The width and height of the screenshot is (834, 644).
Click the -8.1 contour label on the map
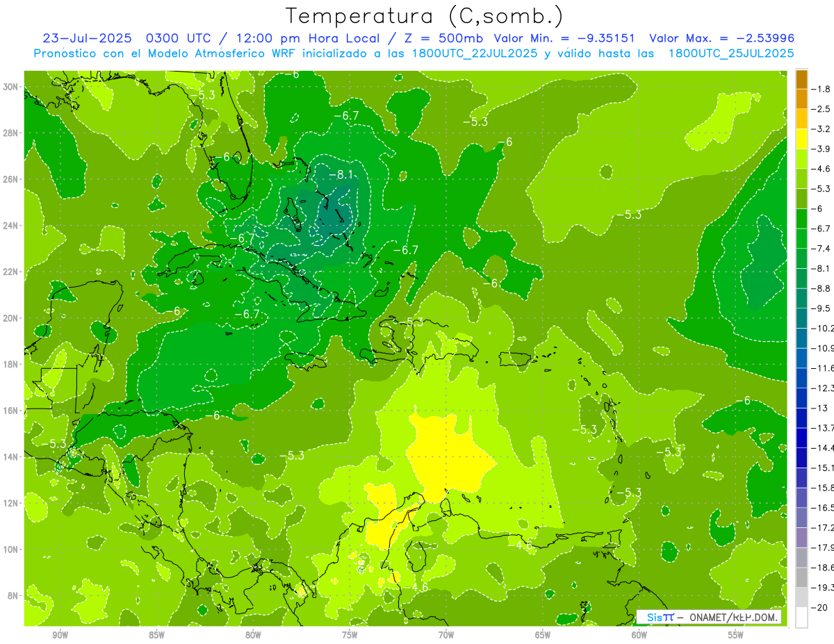(x=342, y=174)
